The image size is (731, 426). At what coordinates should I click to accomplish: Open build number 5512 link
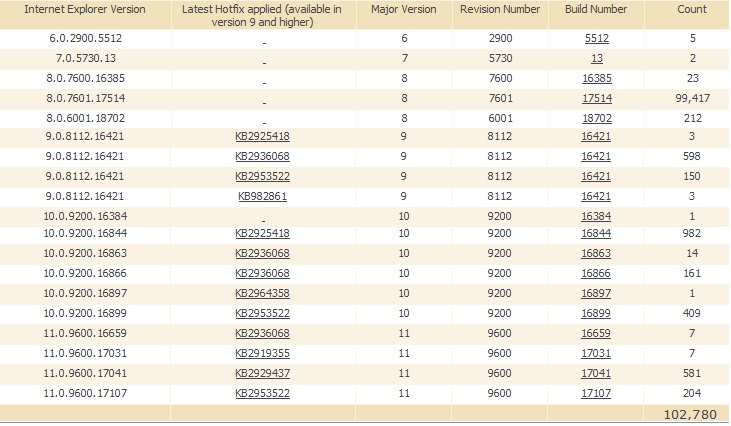click(597, 38)
